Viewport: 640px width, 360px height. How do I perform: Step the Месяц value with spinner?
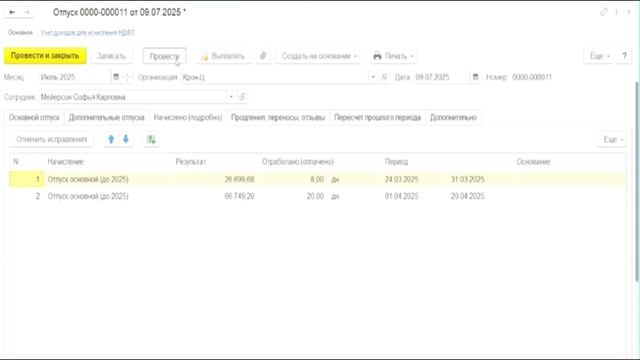coord(127,77)
